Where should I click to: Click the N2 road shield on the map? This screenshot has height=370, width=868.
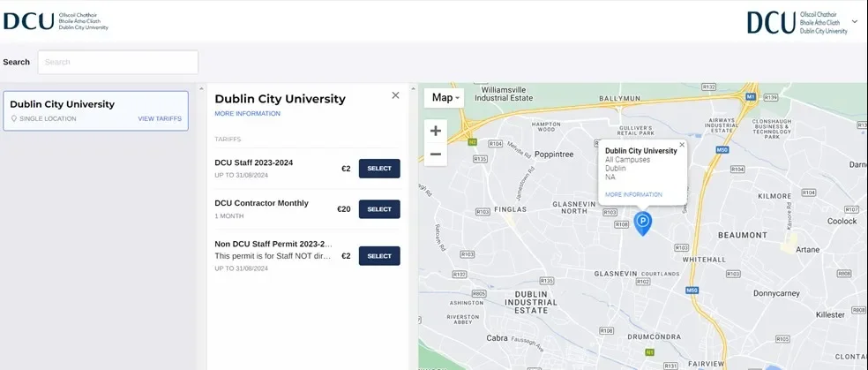pos(472,142)
